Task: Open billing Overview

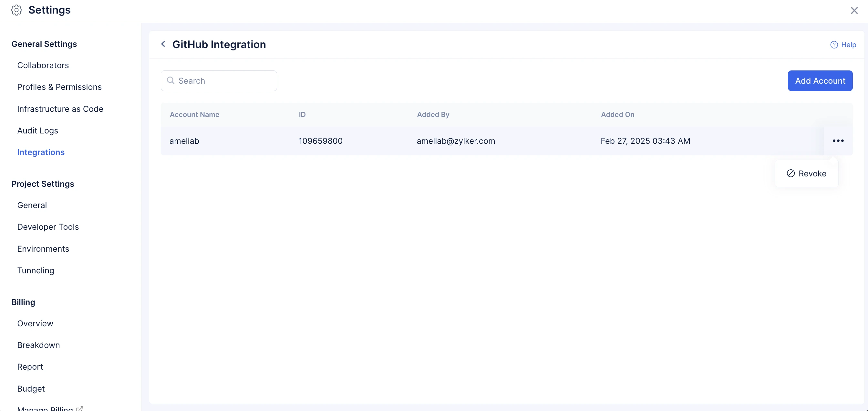Action: [x=36, y=324]
